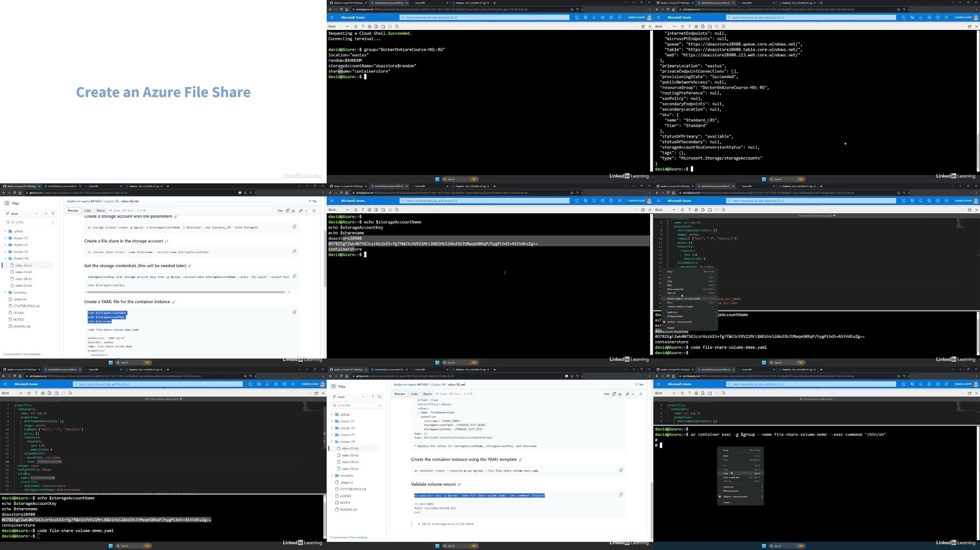This screenshot has width=980, height=550.
Task: Click the Microsoft Azure home link in the 'Requesting a Cloud Shell' frame
Action: click(353, 17)
